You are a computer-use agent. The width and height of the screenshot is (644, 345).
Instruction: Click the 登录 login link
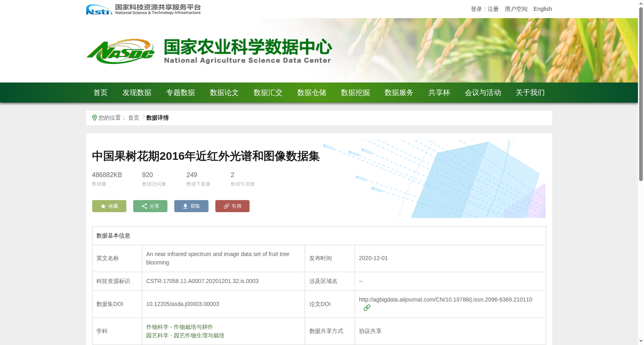click(x=477, y=9)
